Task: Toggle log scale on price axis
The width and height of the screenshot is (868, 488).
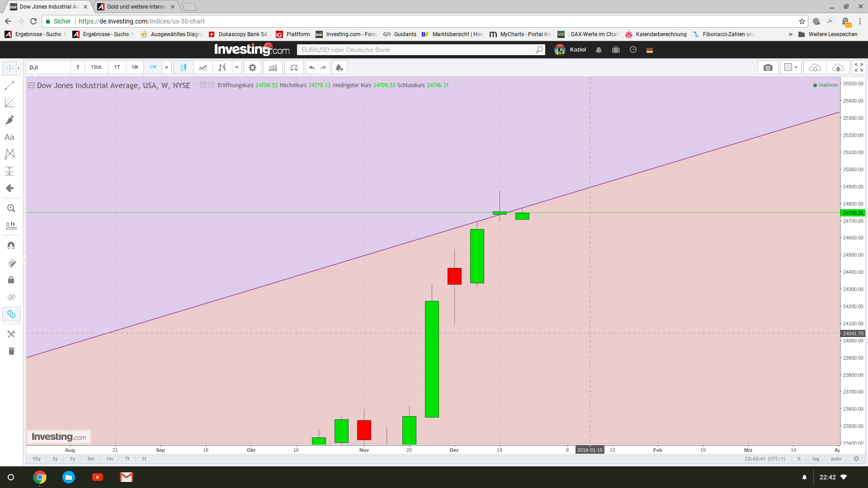Action: 816,459
